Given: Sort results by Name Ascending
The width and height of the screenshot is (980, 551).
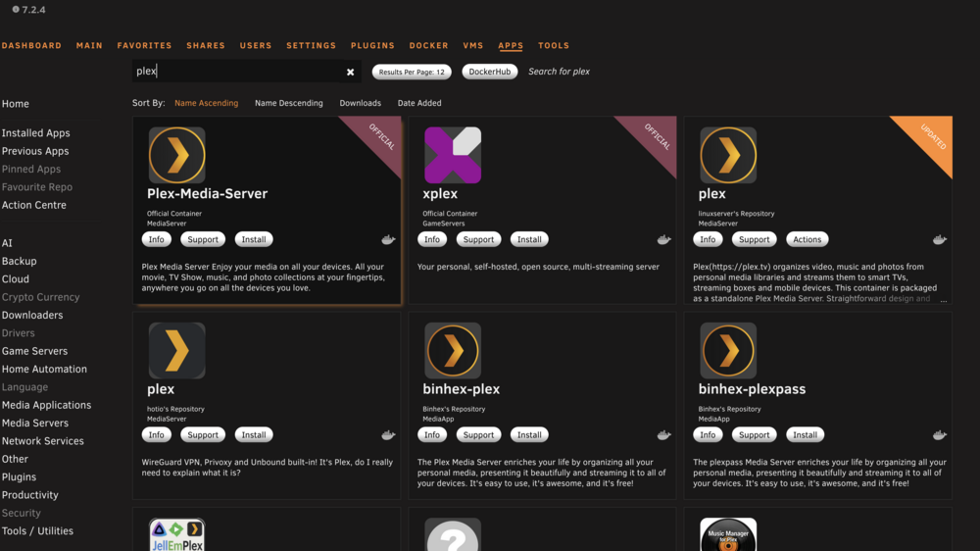Looking at the screenshot, I should [x=206, y=103].
